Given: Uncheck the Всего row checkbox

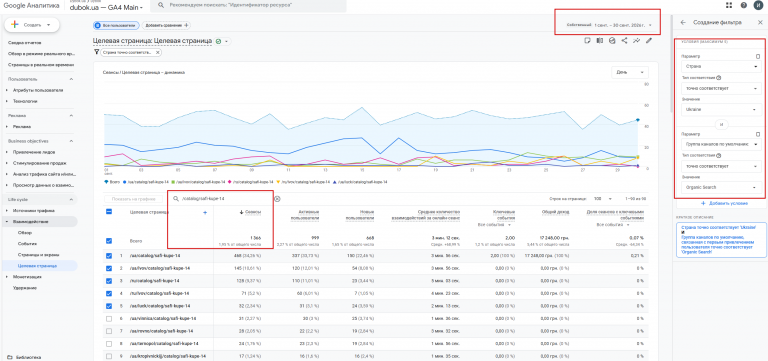Looking at the screenshot, I should coord(109,241).
